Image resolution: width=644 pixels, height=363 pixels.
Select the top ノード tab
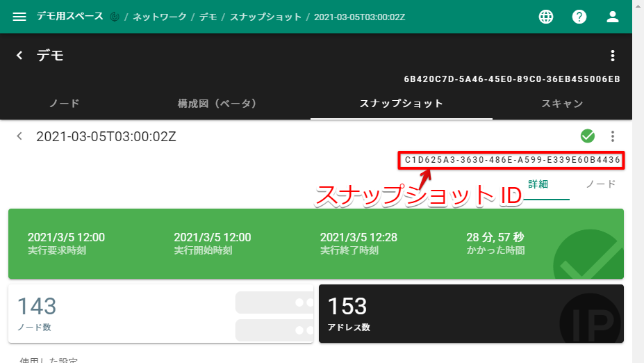65,104
